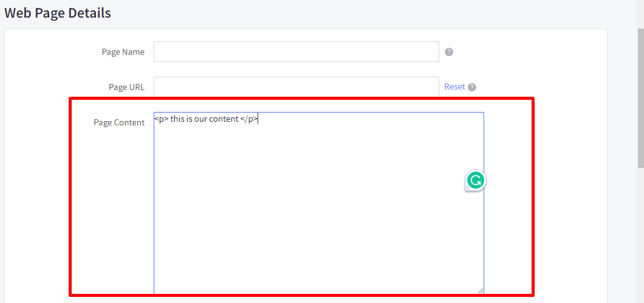This screenshot has height=303, width=644.
Task: Click the Grammarly drag handle dots
Action: pos(467,188)
